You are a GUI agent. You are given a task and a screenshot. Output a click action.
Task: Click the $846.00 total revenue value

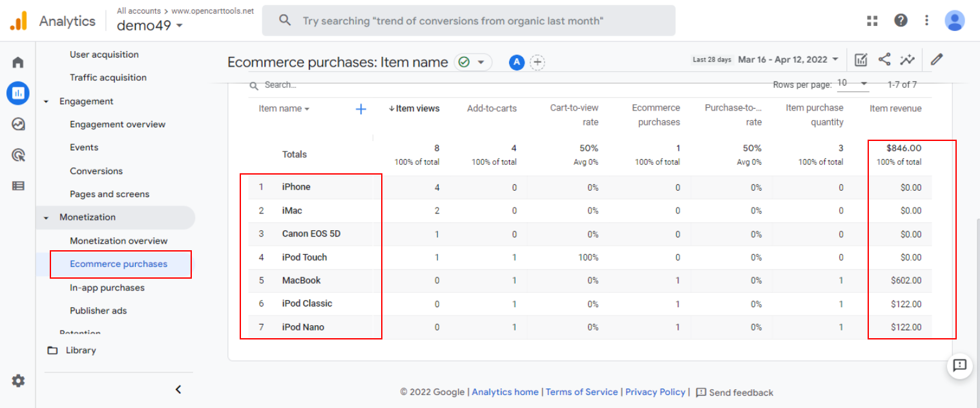point(904,148)
